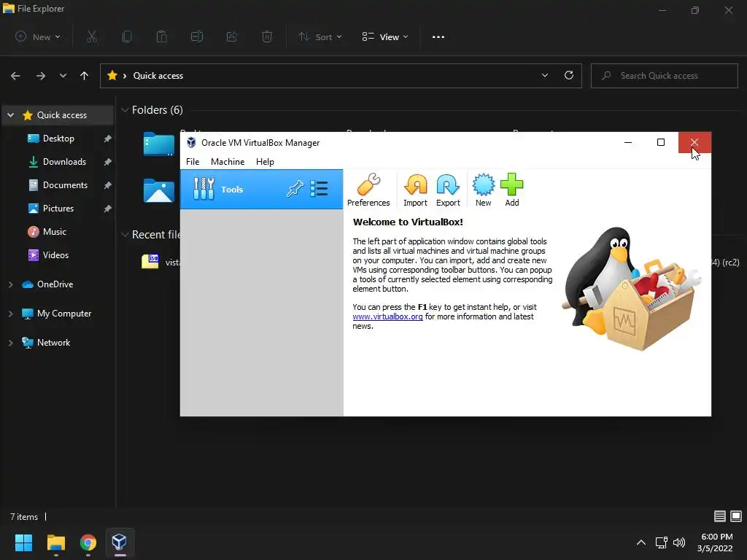747x560 pixels.
Task: Click the Share icon in File Explorer
Action: pos(231,36)
